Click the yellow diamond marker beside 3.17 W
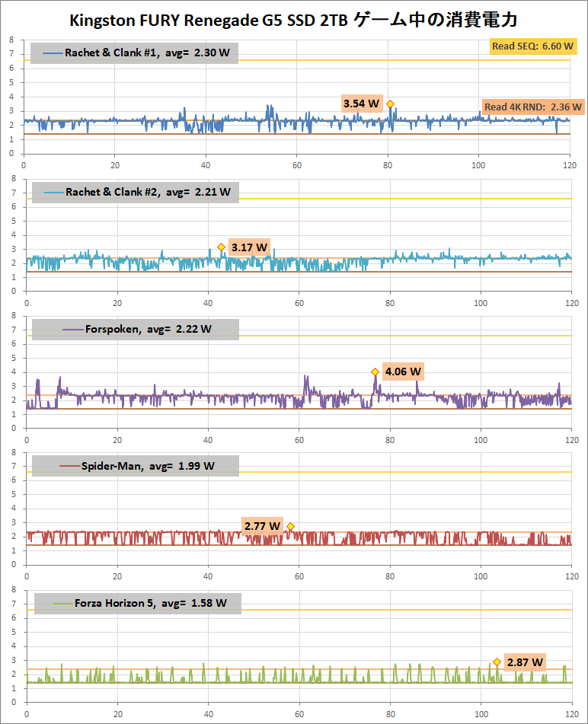Viewport: 588px width, 724px height. click(x=221, y=247)
